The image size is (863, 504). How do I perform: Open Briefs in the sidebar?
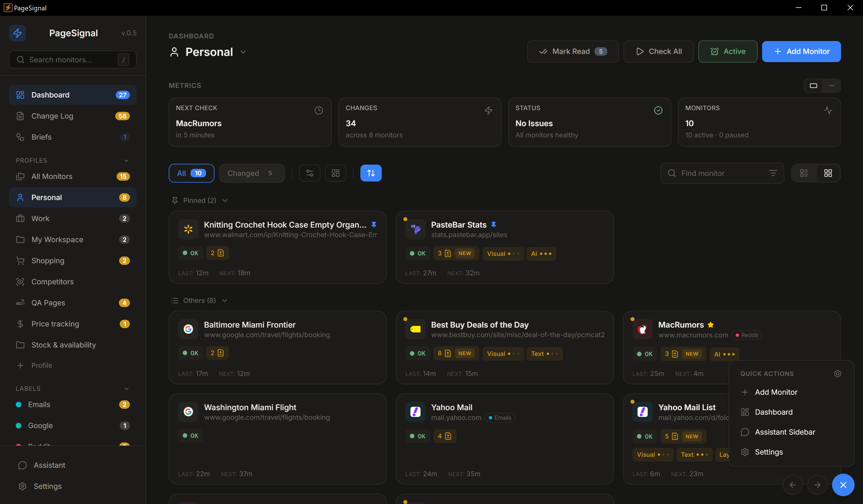(x=73, y=137)
